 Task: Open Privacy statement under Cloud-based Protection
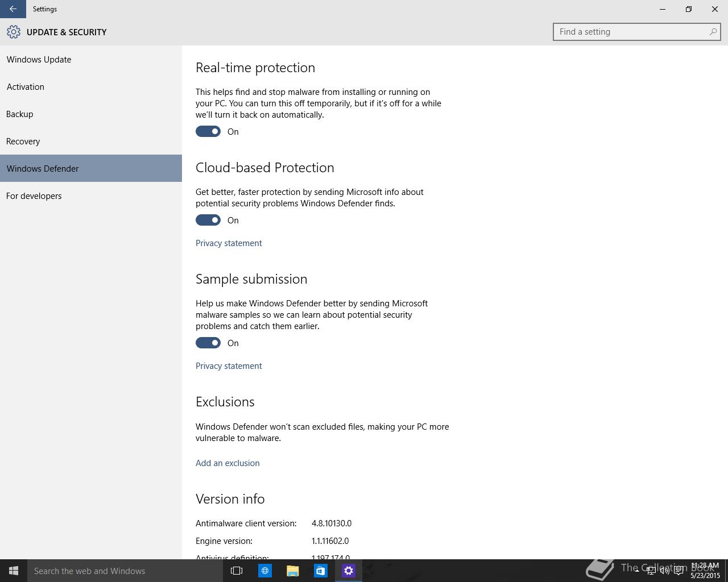point(229,243)
